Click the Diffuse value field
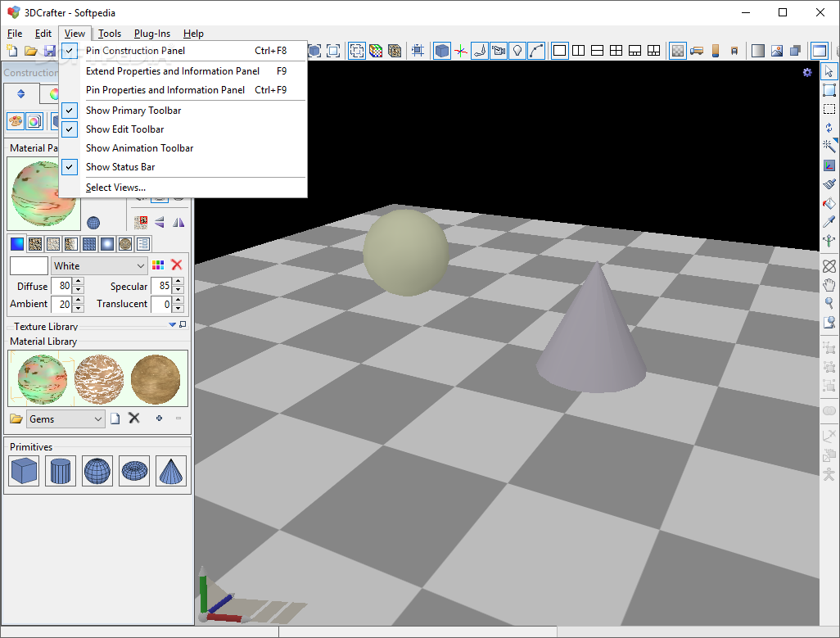 point(62,286)
